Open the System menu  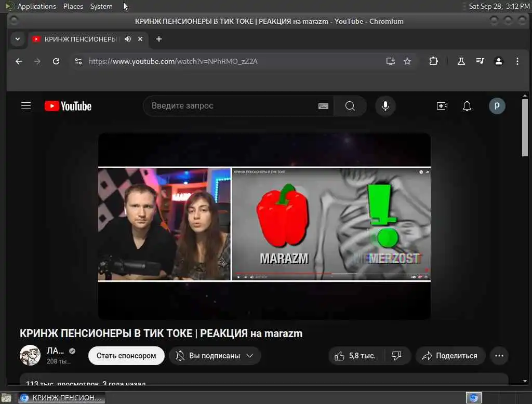click(101, 6)
